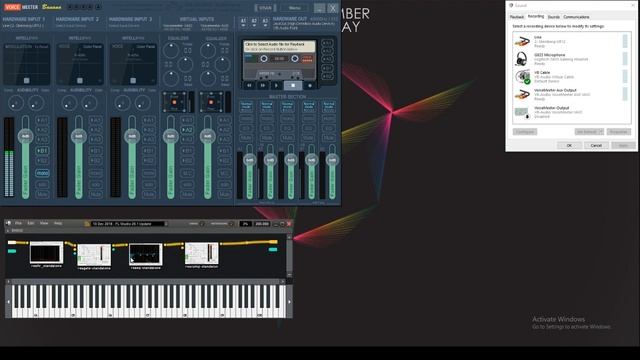
Task: Click OK in the Sound dialog
Action: [x=569, y=145]
